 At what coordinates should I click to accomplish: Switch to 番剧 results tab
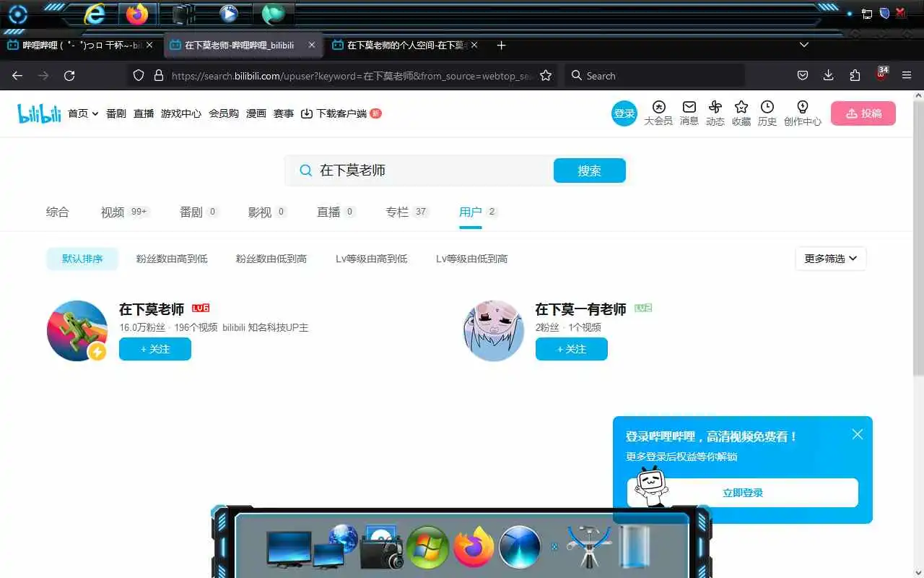[199, 212]
